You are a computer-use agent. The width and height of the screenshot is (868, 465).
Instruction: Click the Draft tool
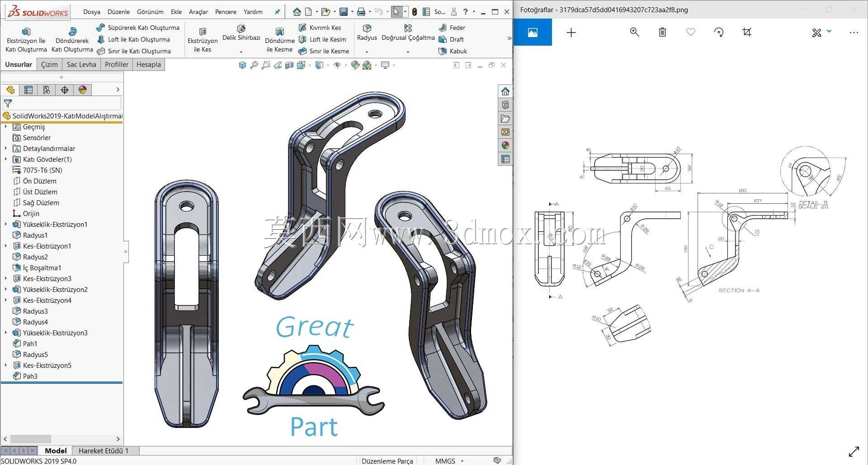451,39
